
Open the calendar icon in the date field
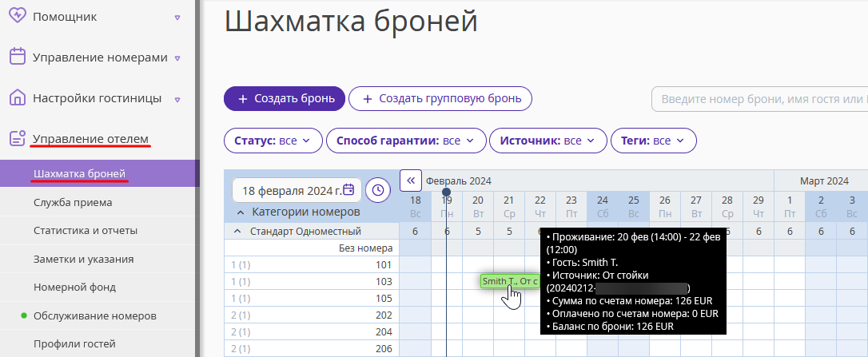click(348, 190)
